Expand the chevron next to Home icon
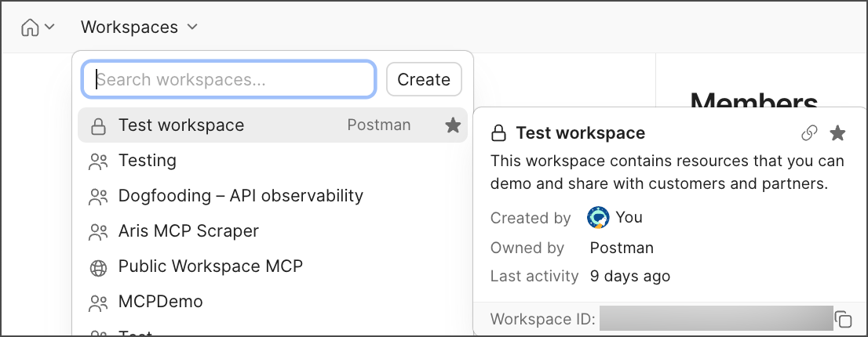The height and width of the screenshot is (337, 868). (x=49, y=27)
